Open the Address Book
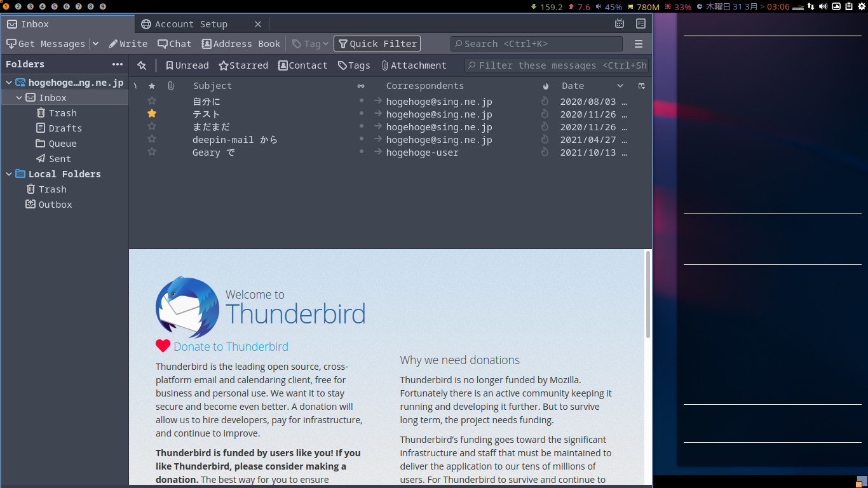 (x=241, y=44)
